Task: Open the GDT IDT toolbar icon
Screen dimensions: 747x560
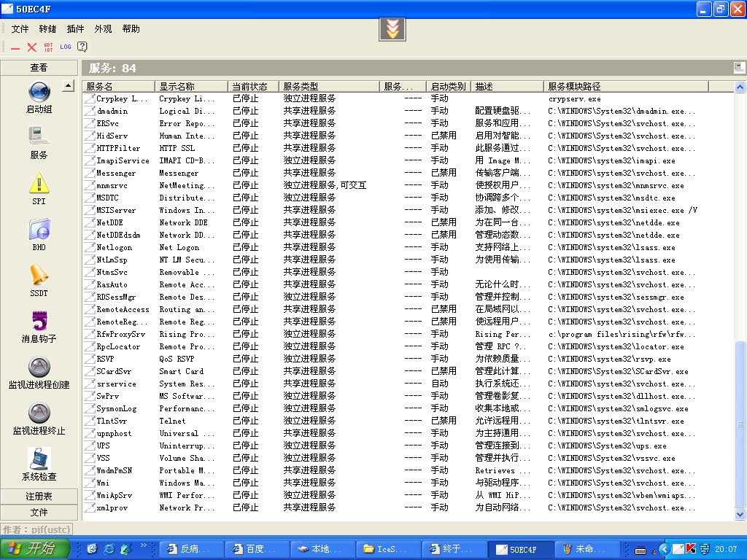Action: [x=49, y=47]
